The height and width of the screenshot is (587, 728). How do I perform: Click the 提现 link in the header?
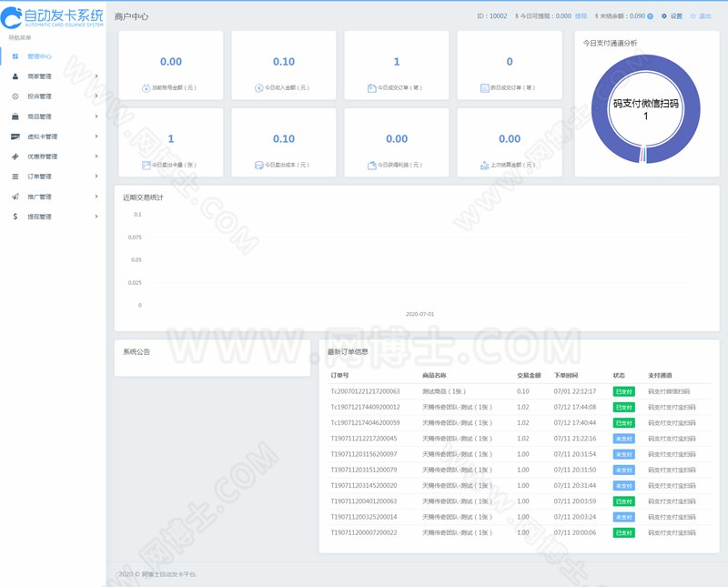pos(581,16)
